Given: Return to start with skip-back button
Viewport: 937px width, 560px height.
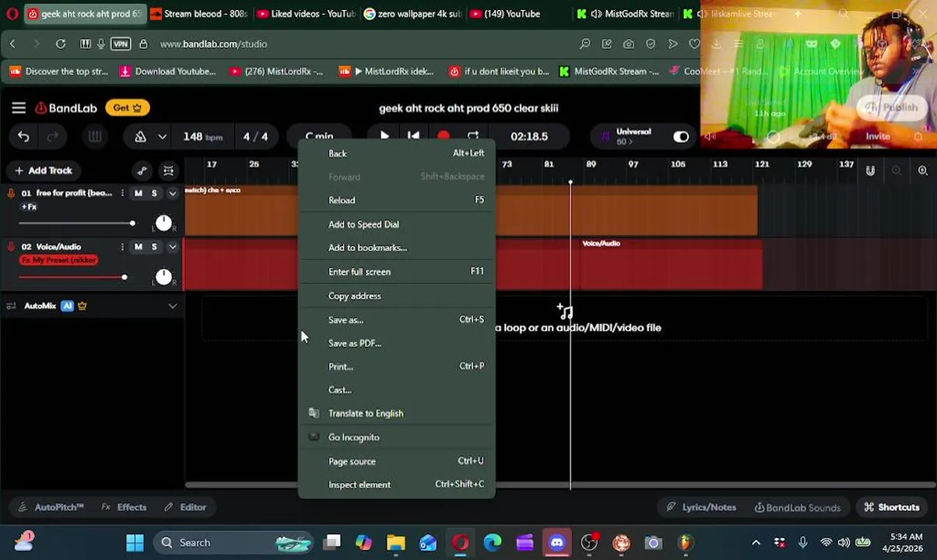Looking at the screenshot, I should tap(413, 136).
